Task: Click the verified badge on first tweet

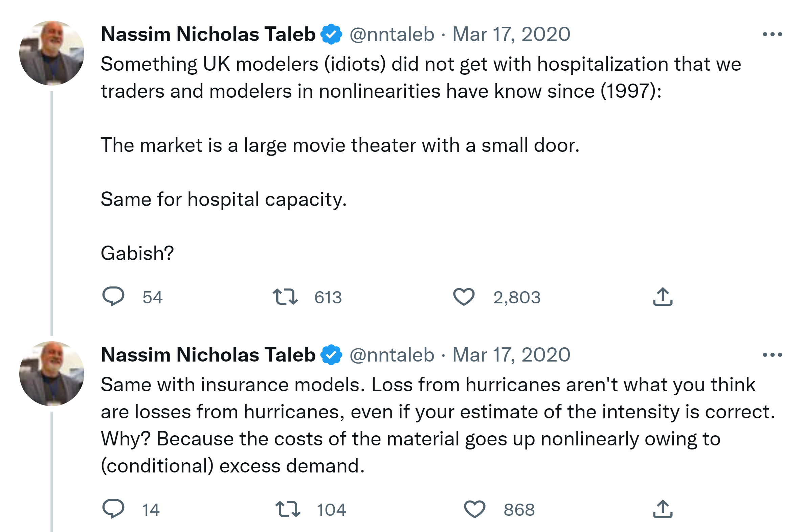Action: pos(331,34)
